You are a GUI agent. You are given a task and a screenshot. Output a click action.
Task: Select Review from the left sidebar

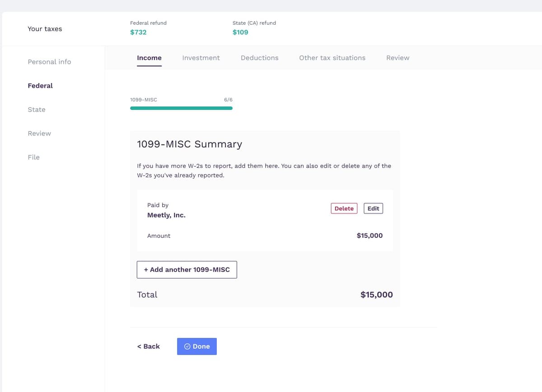tap(39, 134)
